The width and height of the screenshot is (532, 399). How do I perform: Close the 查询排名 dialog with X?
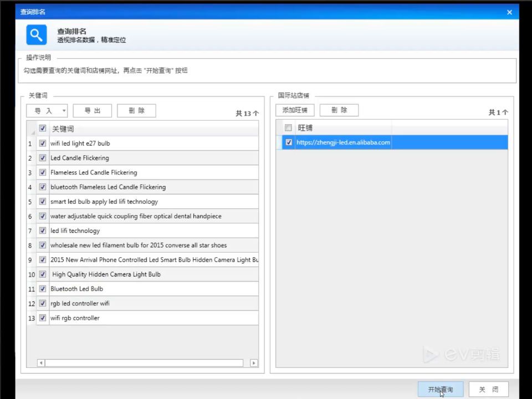[509, 12]
